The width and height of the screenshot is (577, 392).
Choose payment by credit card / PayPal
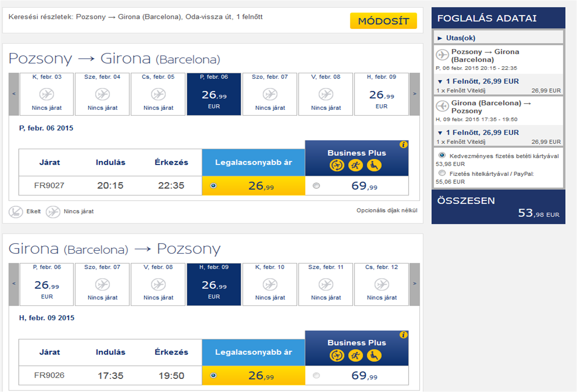(x=442, y=173)
